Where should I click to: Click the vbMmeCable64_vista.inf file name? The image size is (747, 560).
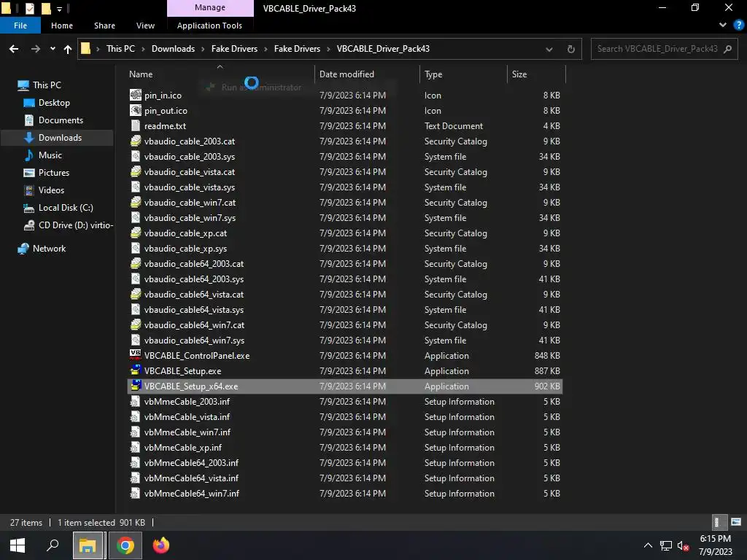point(192,478)
